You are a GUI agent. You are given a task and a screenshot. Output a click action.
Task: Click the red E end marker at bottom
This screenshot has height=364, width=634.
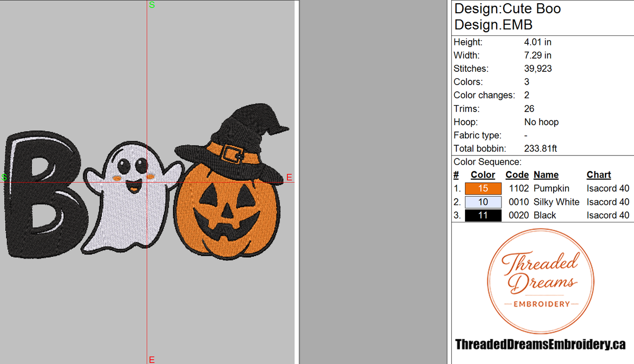coord(152,360)
